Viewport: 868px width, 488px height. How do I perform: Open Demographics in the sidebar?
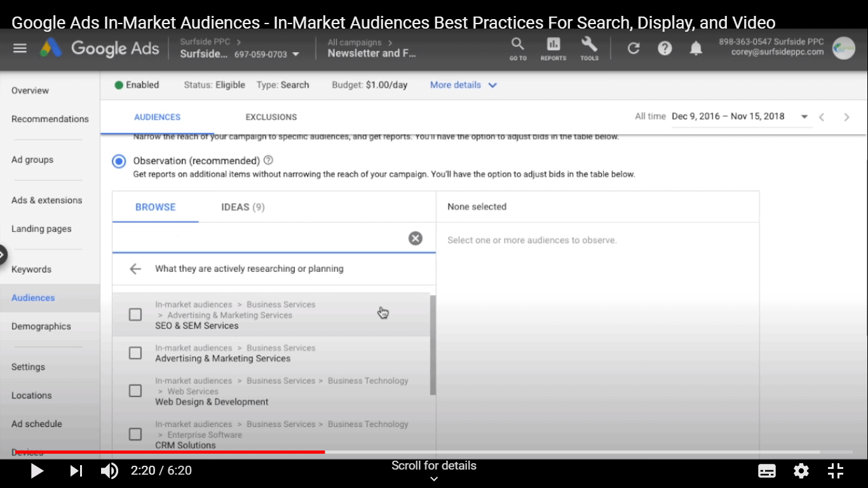click(41, 327)
